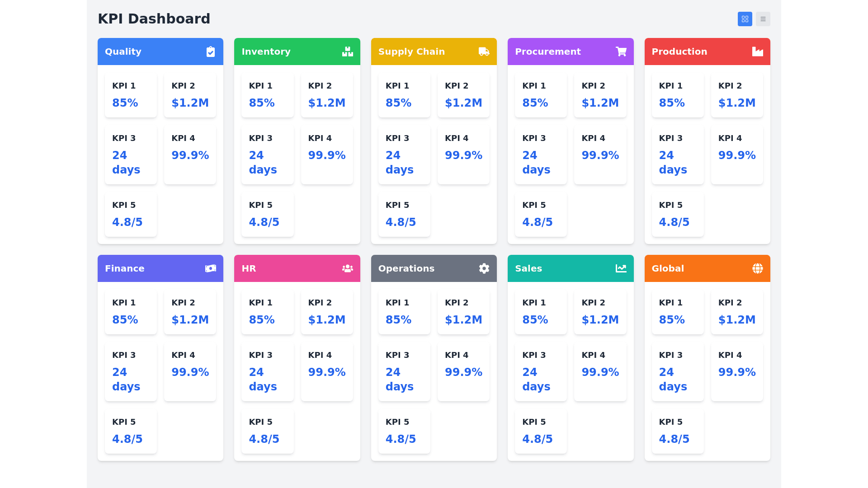Screen dimensions: 868x488
Task: Click the Finance money bill icon
Action: [211, 268]
